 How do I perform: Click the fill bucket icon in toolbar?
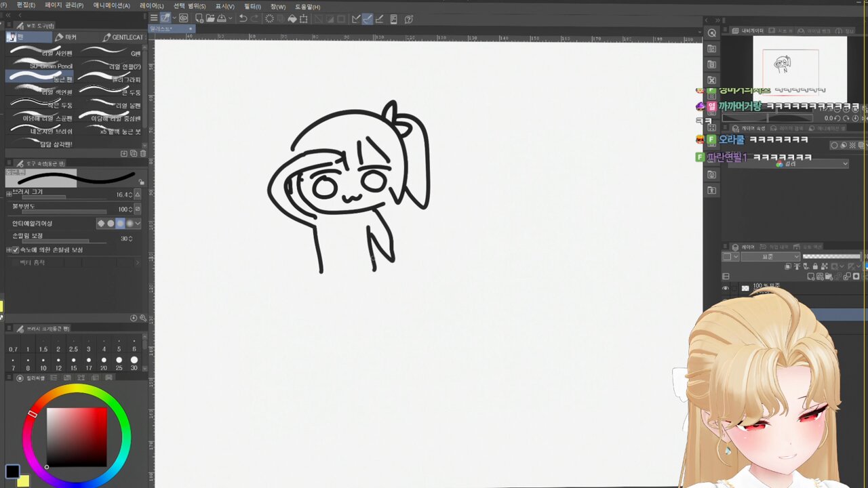292,18
